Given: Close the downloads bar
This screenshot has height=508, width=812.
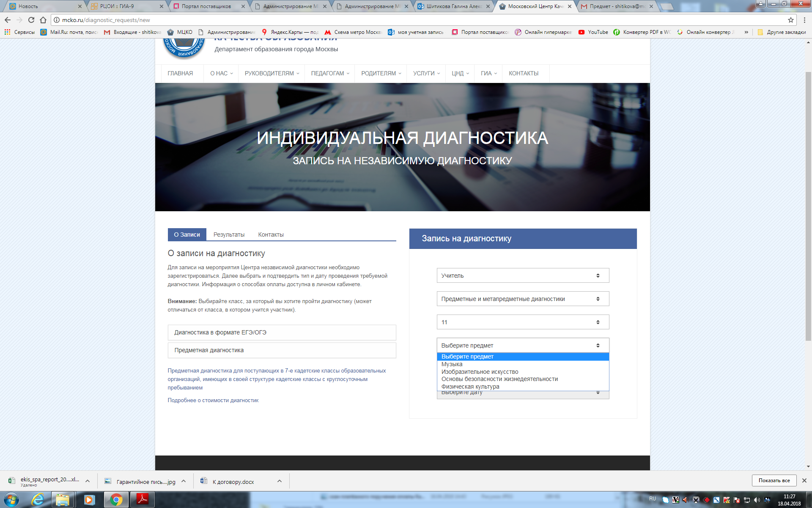Looking at the screenshot, I should [804, 480].
